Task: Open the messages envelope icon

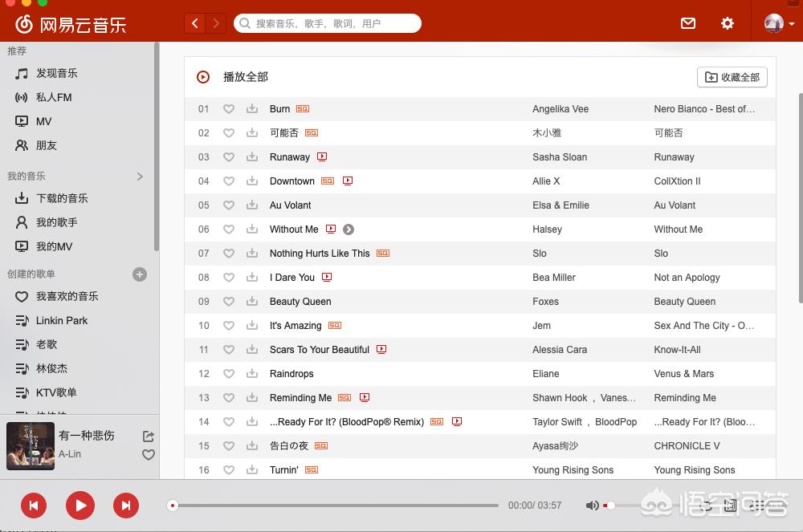Action: [688, 23]
